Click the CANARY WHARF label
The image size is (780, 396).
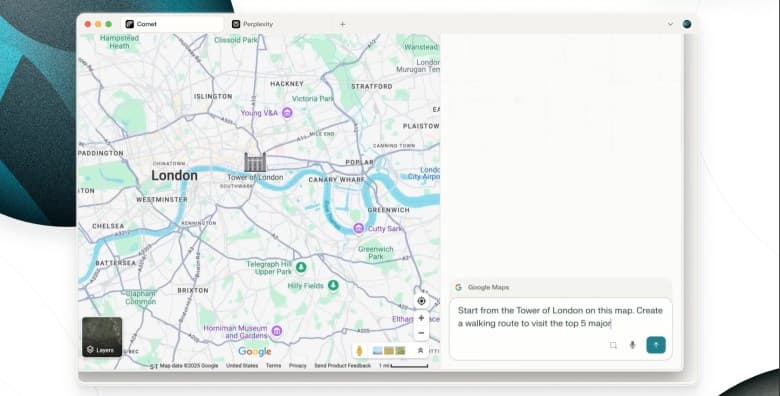pos(336,180)
